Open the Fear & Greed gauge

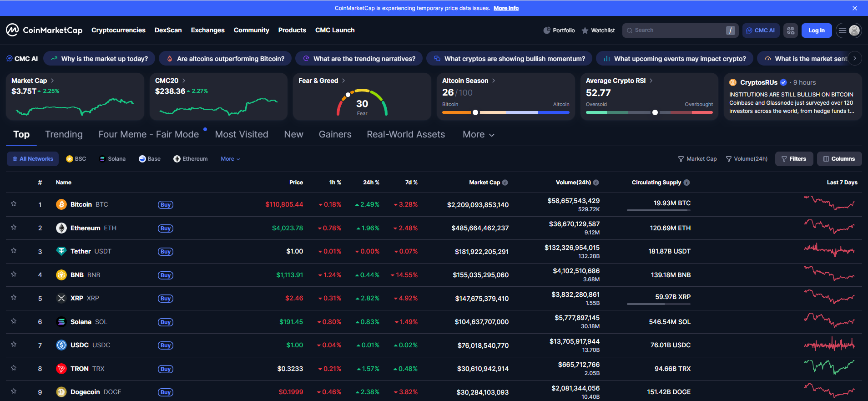(x=362, y=102)
